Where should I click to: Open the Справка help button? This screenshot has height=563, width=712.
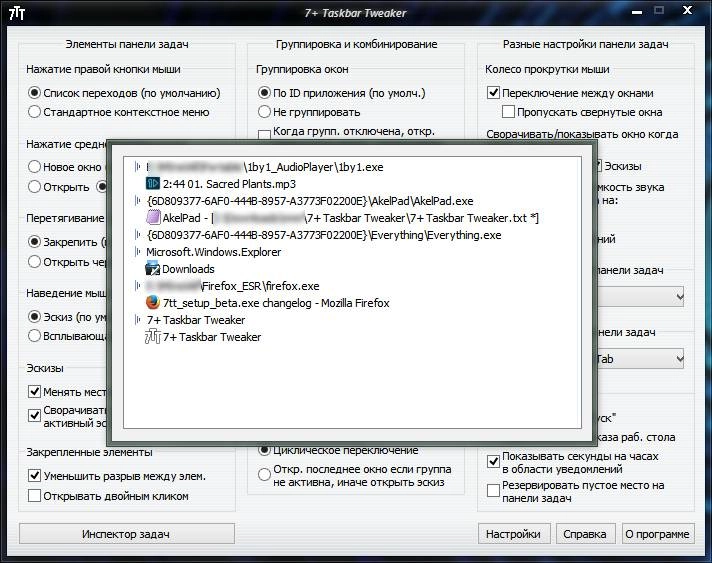(585, 534)
